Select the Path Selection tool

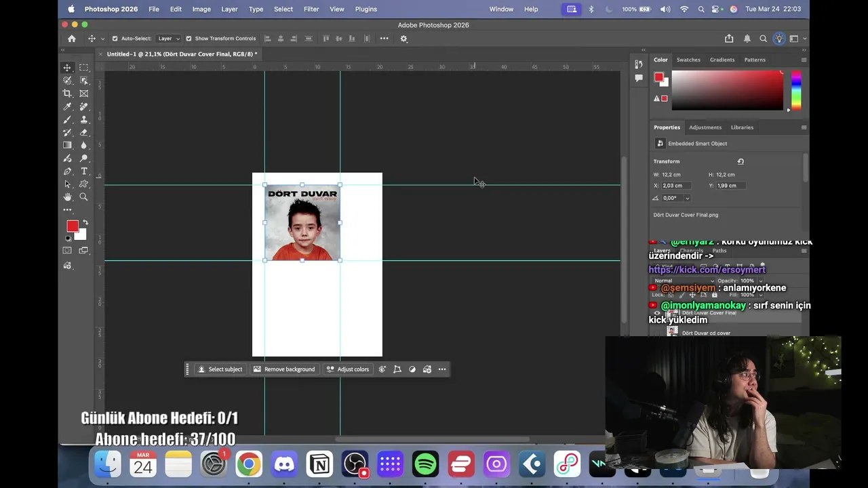click(67, 184)
